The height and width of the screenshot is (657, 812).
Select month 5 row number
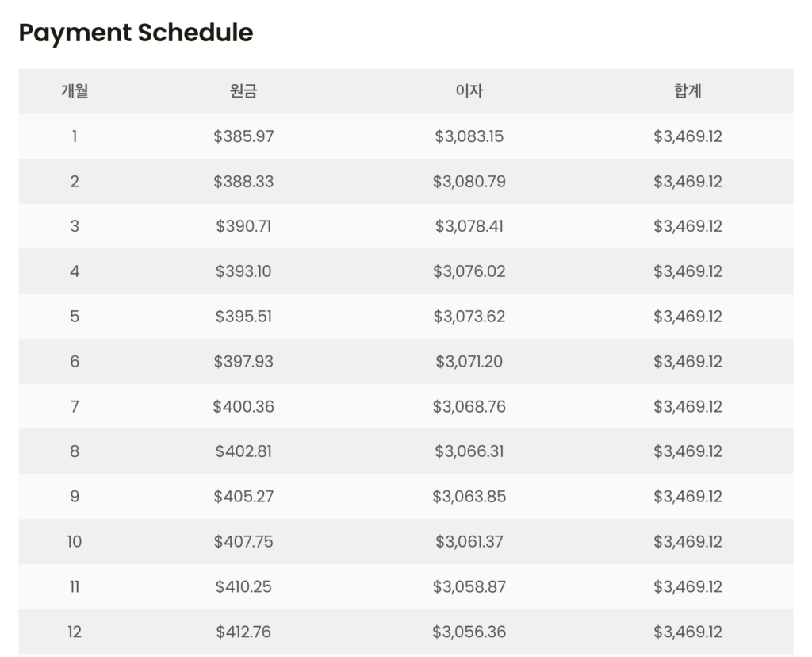75,317
